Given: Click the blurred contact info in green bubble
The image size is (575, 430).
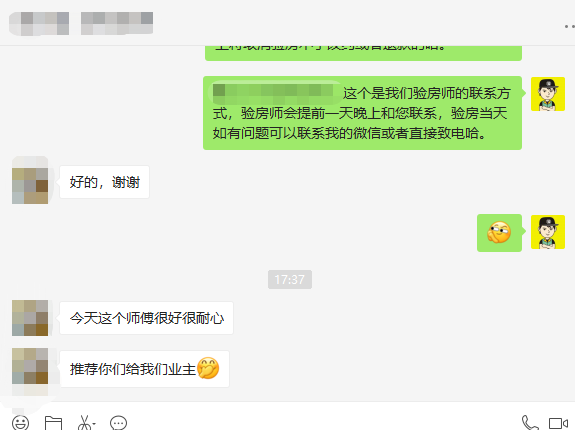Looking at the screenshot, I should pos(273,92).
